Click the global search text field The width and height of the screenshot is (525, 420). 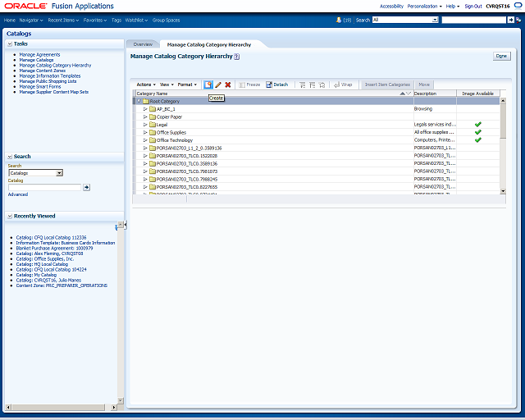[474, 20]
